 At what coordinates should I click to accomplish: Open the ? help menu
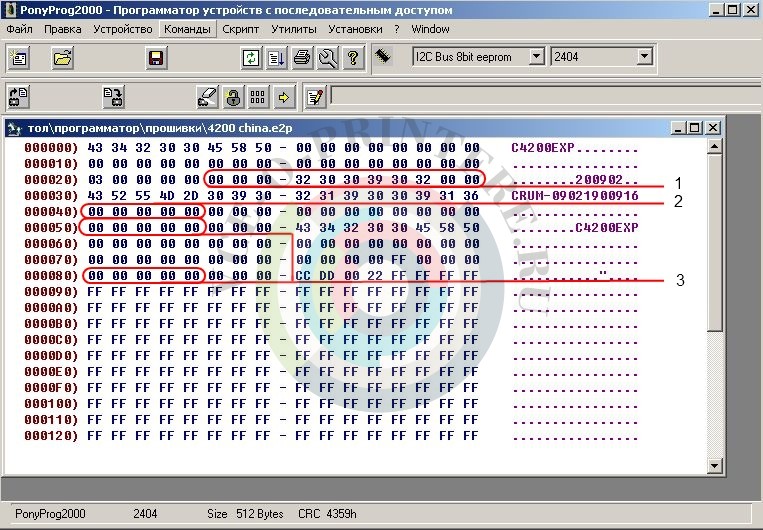coord(397,29)
